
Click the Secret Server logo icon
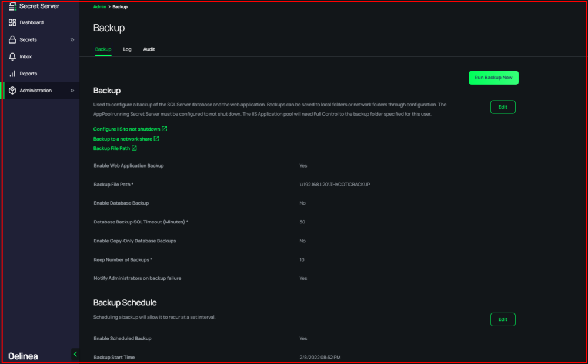(x=12, y=6)
